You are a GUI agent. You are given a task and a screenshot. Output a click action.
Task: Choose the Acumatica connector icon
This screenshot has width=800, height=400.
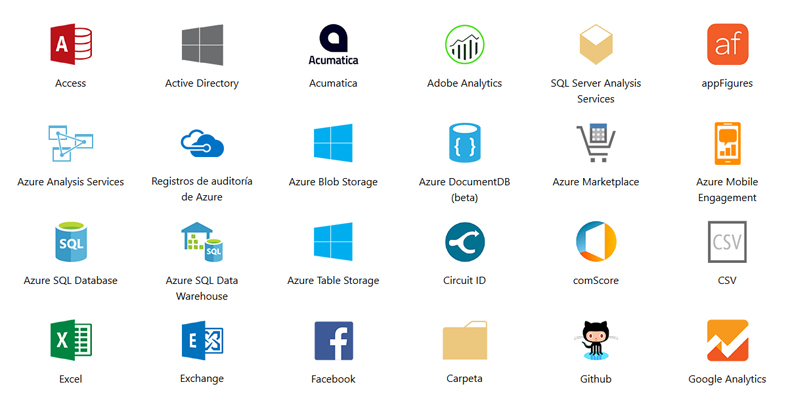tap(333, 44)
